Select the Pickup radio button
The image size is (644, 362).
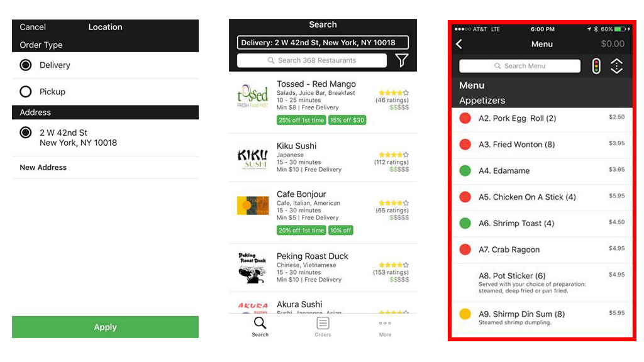point(26,92)
